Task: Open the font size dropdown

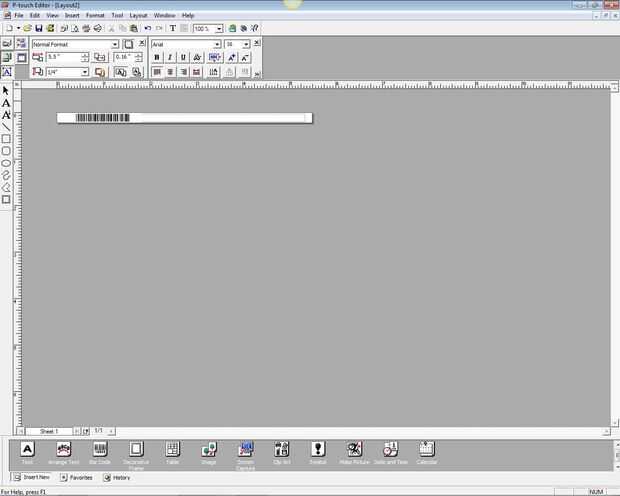Action: [x=246, y=44]
